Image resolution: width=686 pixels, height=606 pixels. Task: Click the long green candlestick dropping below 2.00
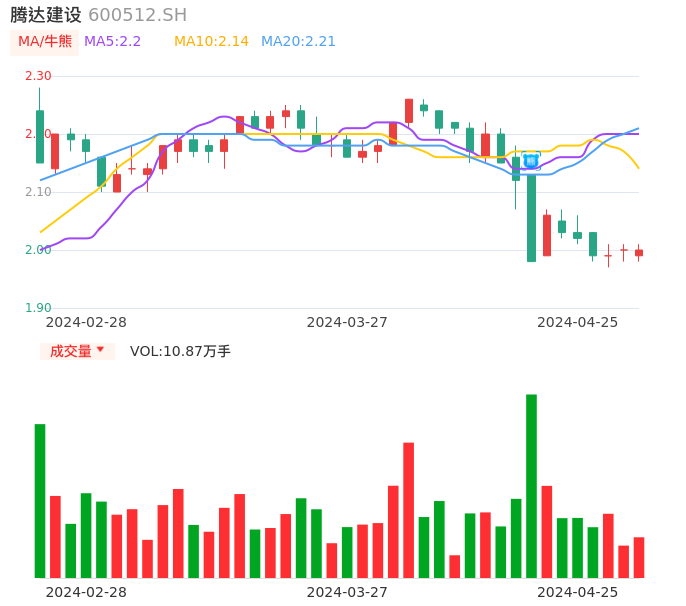(531, 217)
